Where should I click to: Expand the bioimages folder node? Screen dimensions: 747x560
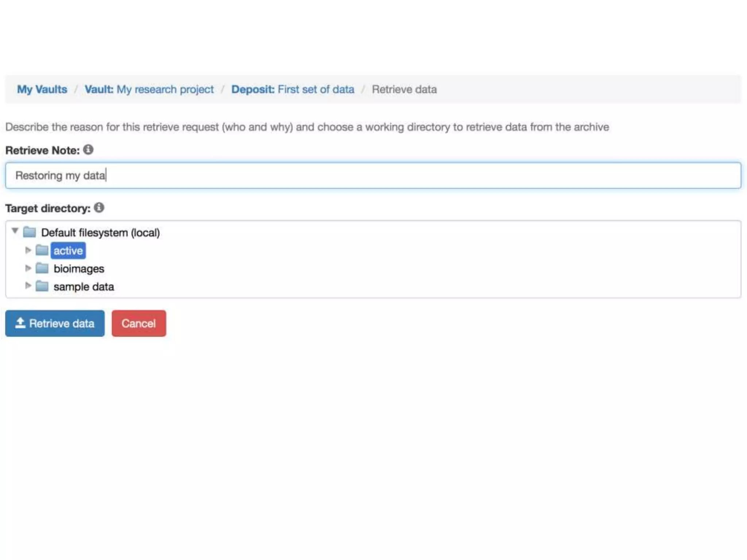(28, 268)
